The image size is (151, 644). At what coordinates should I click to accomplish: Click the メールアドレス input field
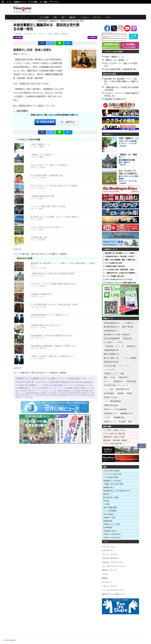pyautogui.click(x=114, y=35)
